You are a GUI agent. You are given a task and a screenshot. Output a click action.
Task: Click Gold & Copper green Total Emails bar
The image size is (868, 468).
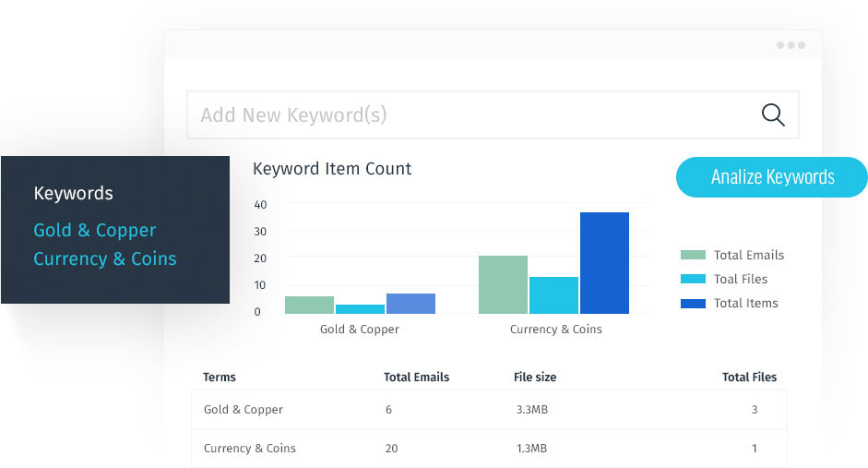tap(309, 305)
